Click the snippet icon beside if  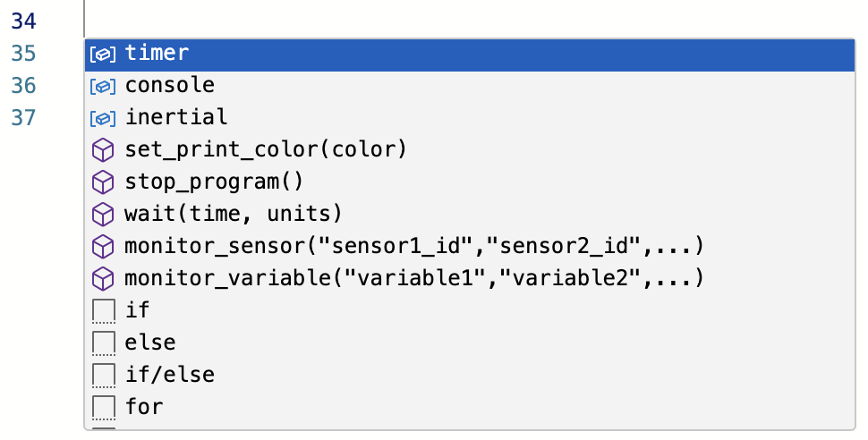[x=104, y=311]
